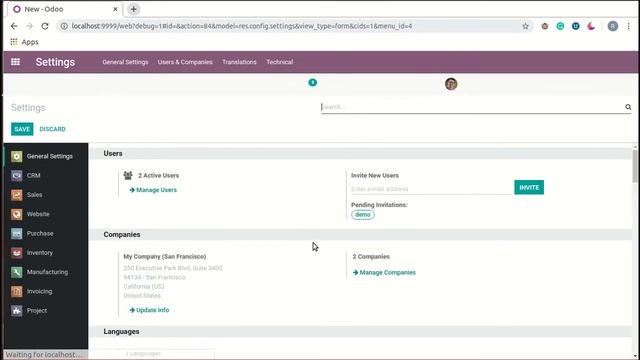The width and height of the screenshot is (640, 360).
Task: Save the settings
Action: tap(22, 129)
